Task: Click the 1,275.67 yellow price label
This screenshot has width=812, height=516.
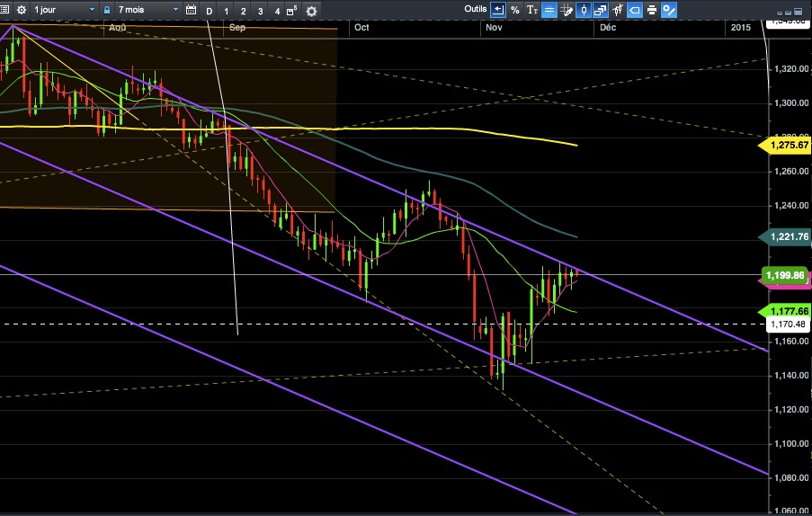Action: coord(784,146)
